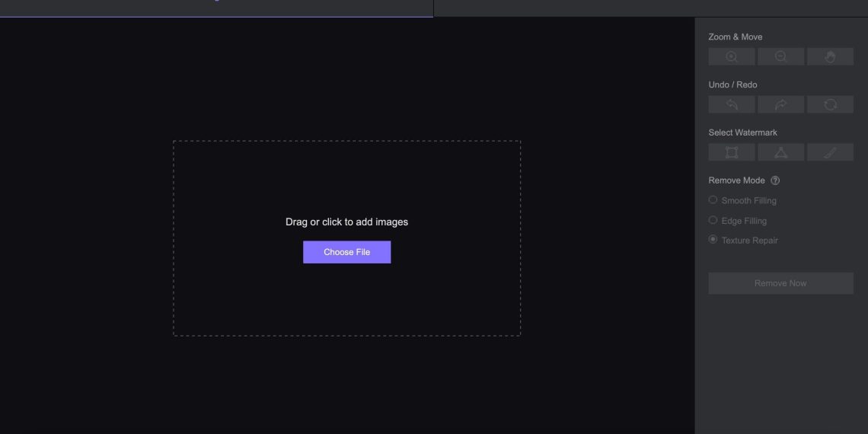The image size is (868, 434).
Task: Click the dashed image drop zone area
Action: pyautogui.click(x=346, y=305)
